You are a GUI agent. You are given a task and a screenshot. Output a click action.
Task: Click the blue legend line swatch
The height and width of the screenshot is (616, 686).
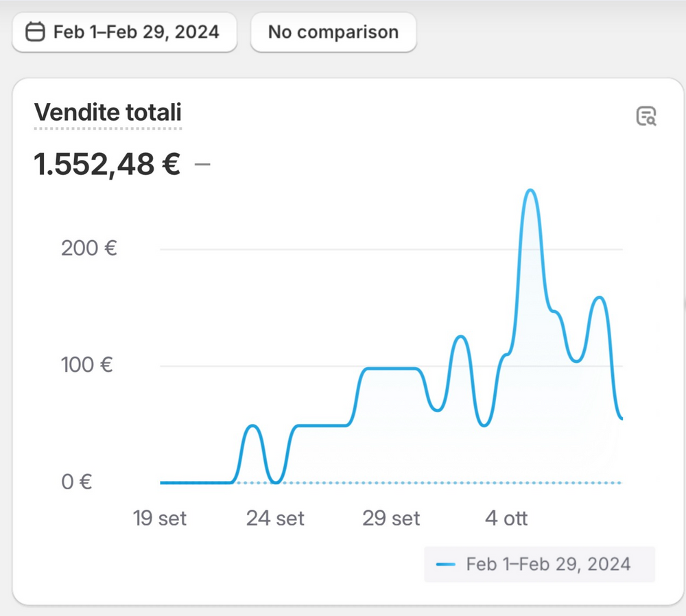pyautogui.click(x=446, y=565)
